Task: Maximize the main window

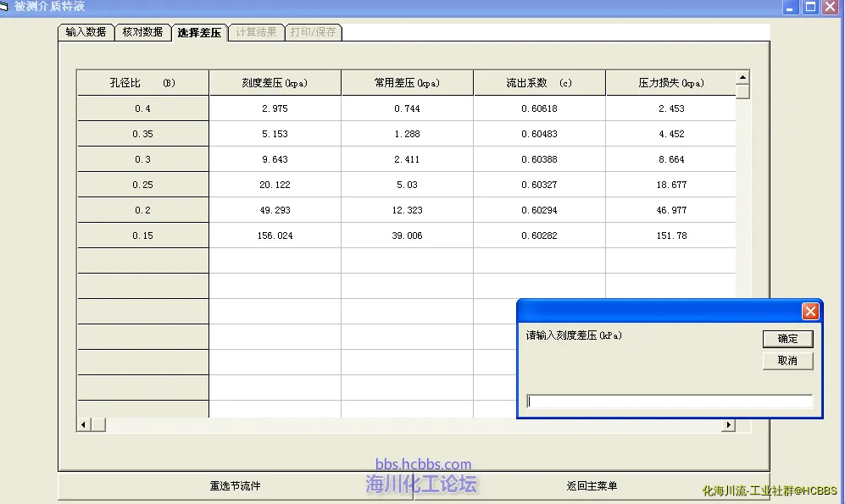Action: [810, 7]
